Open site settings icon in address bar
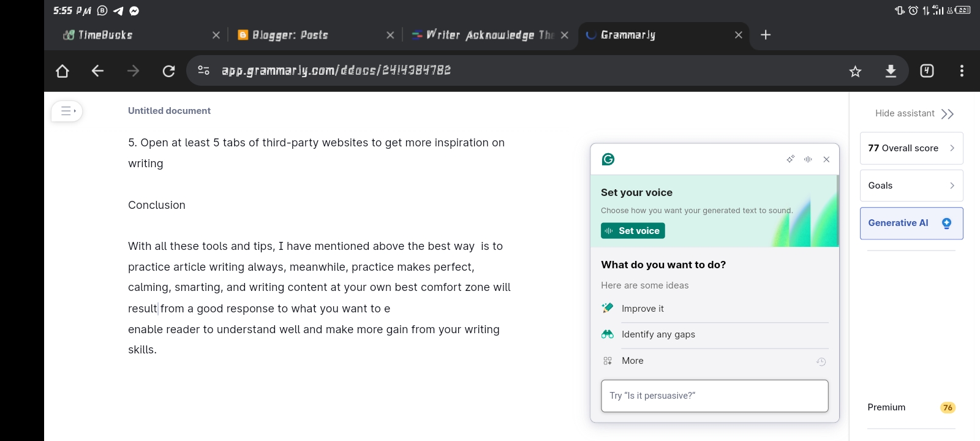 coord(204,70)
